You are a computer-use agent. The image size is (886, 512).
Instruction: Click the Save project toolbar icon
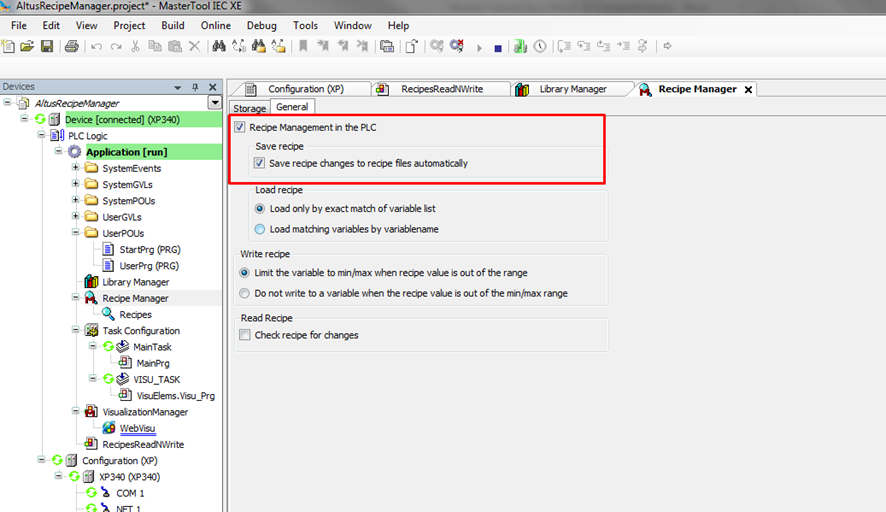click(46, 46)
